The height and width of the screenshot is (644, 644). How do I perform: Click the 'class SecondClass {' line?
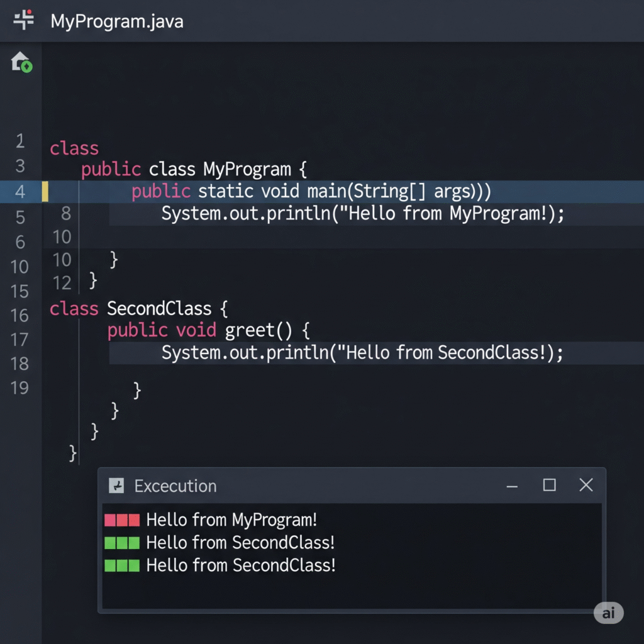click(x=138, y=308)
